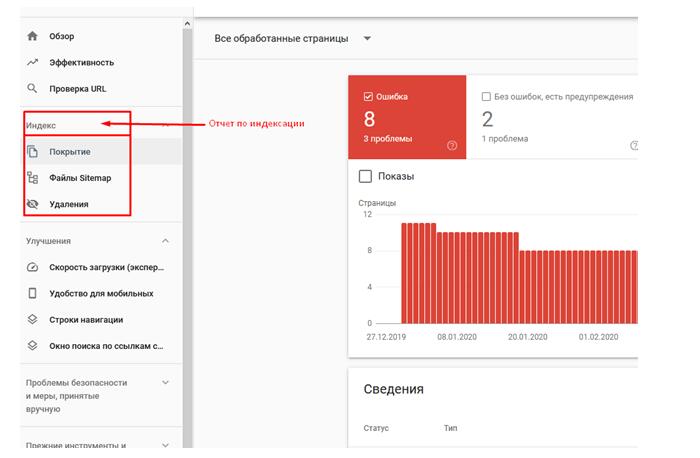700x458 pixels.
Task: Click the Удаления crossed-eye icon
Action: pyautogui.click(x=32, y=204)
